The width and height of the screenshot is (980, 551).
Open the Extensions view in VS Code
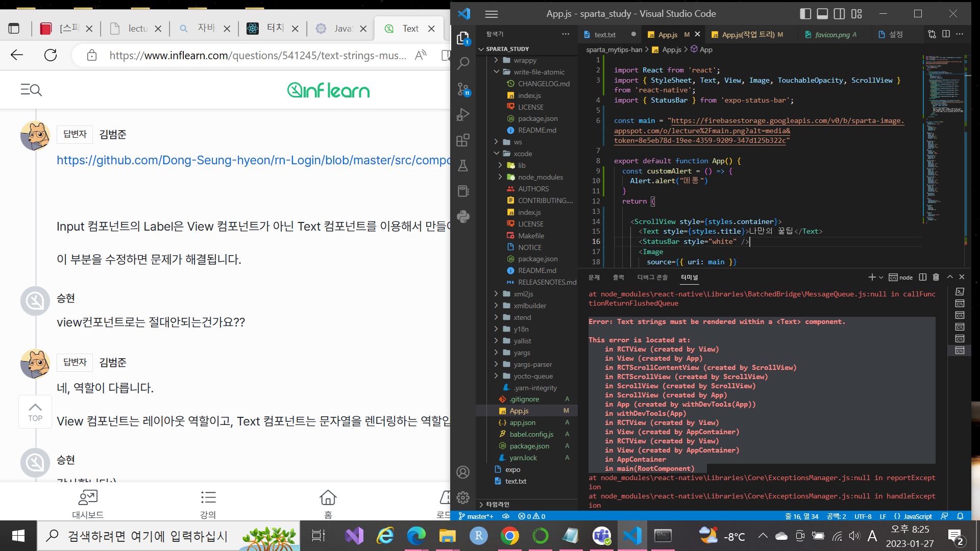click(463, 140)
